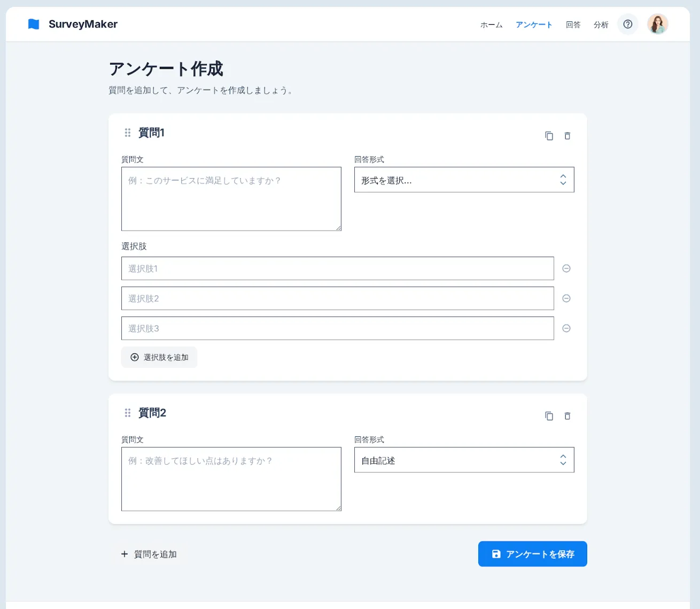Duplicate 質問2 using the copy icon
700x609 pixels.
[549, 416]
